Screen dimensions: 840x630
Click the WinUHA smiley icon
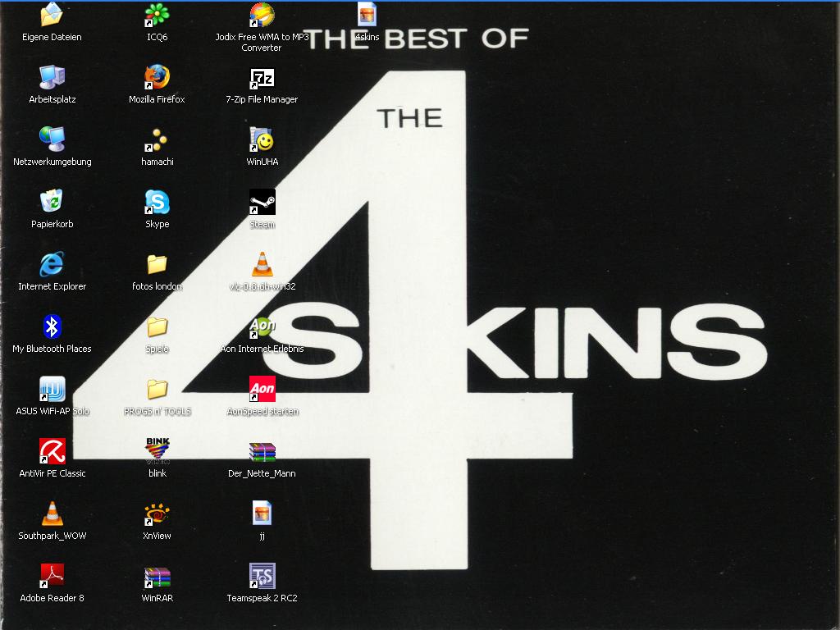click(x=262, y=140)
